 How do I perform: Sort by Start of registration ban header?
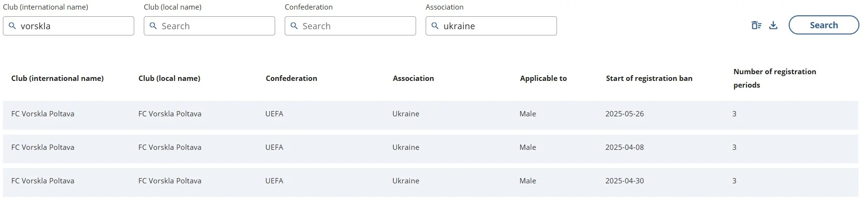click(x=649, y=79)
